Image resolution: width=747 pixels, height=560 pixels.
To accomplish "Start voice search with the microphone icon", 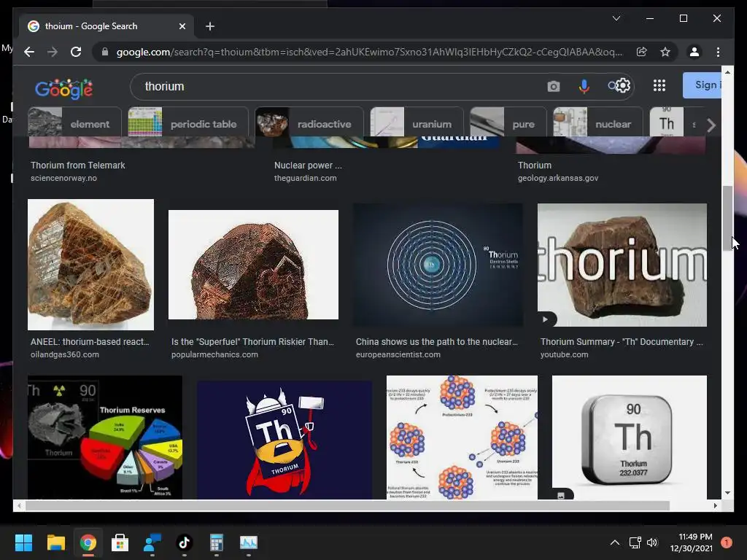I will pyautogui.click(x=584, y=86).
